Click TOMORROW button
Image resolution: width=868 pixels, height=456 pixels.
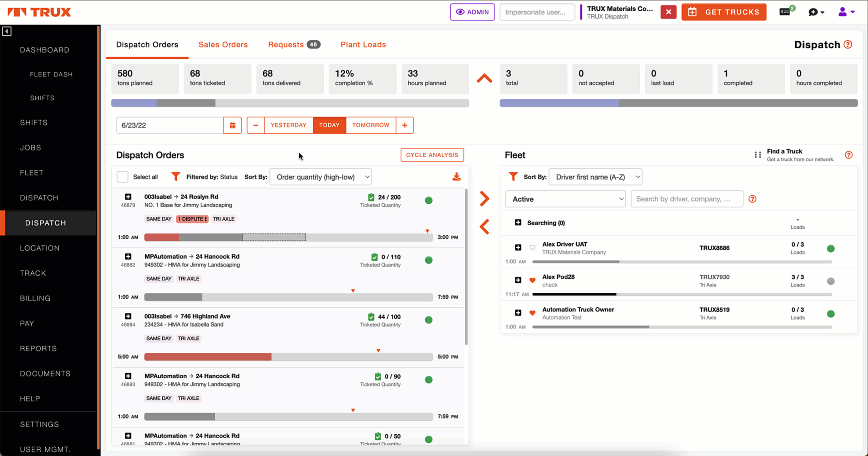click(371, 125)
